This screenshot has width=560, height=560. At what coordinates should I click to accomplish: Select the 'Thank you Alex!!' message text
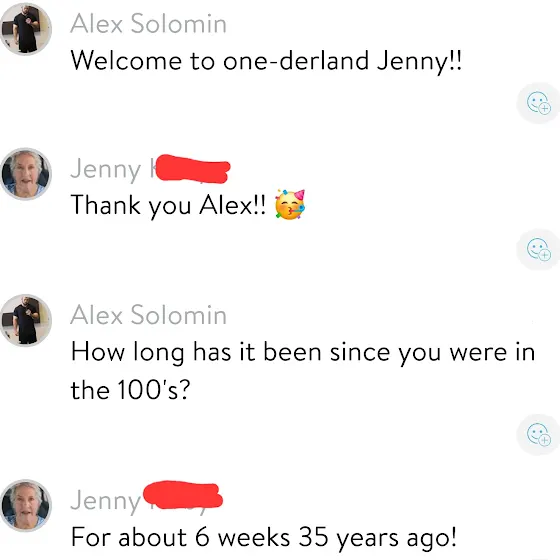(168, 206)
